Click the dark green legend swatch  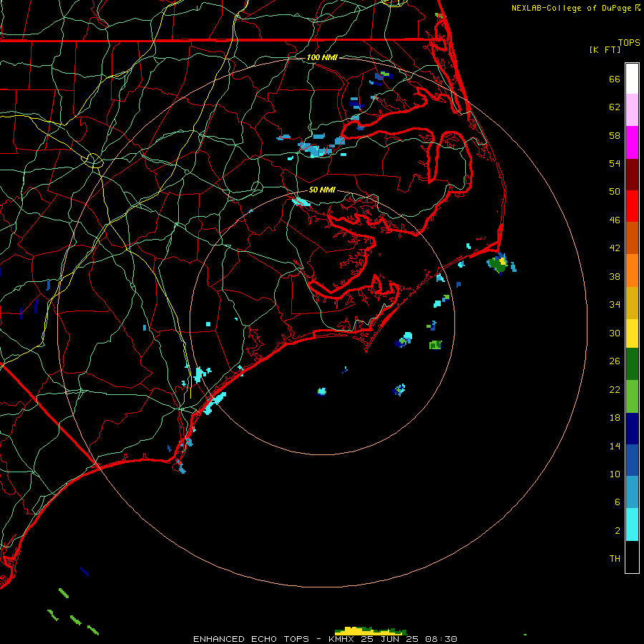(x=632, y=364)
